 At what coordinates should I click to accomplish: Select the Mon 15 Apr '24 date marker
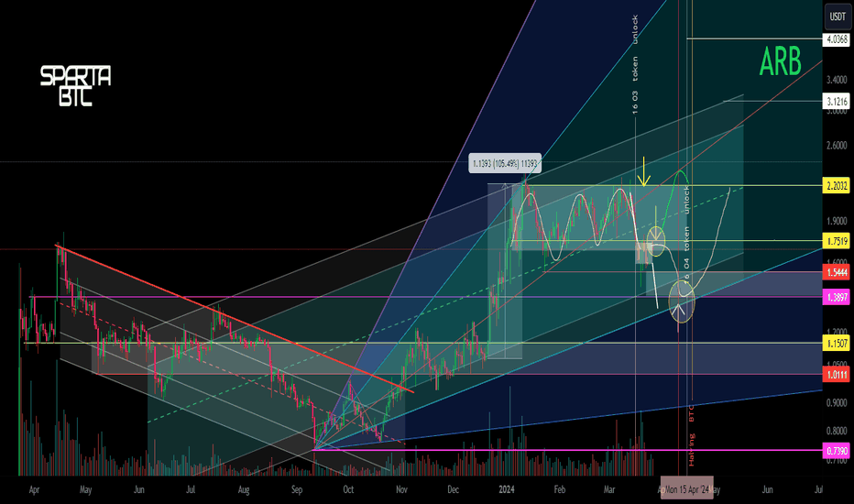[687, 489]
